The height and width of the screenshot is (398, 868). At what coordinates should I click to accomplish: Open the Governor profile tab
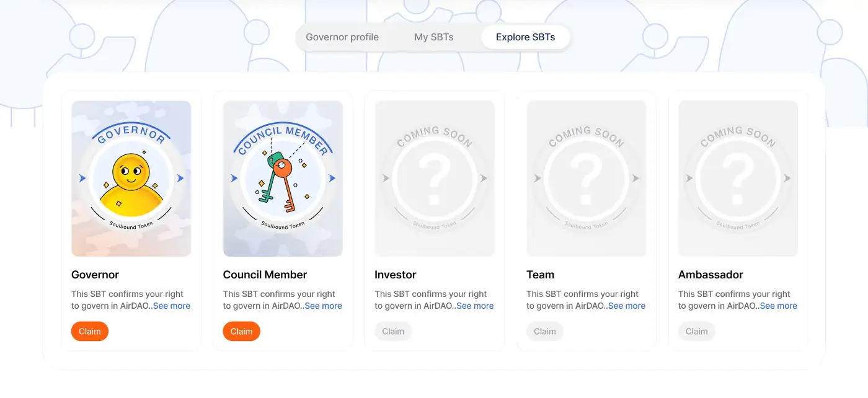342,37
